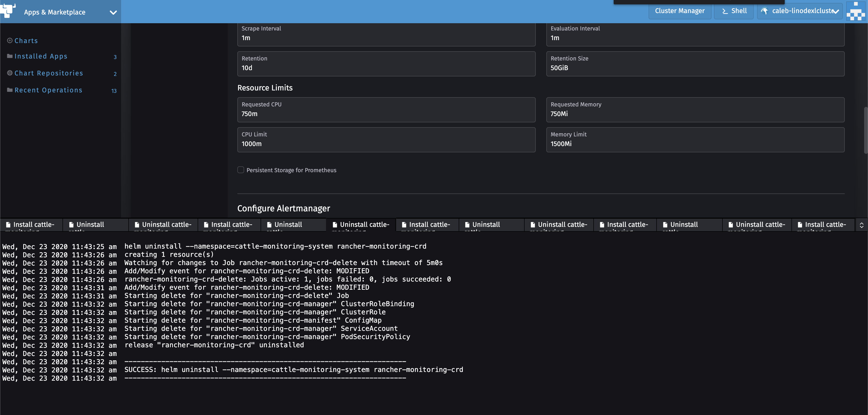Open the Shell terminal button
868x415 pixels.
[734, 11]
